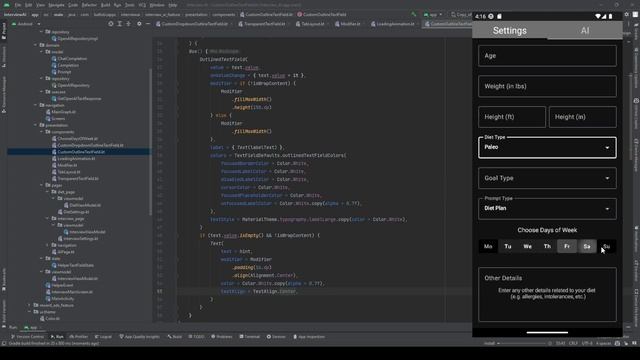Open the Logcat tool window
The width and height of the screenshot is (640, 360).
coord(103,337)
